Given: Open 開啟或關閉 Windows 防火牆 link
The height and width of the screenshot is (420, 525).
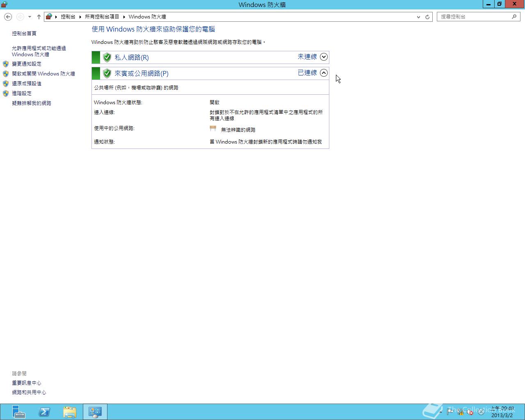Looking at the screenshot, I should [x=43, y=74].
